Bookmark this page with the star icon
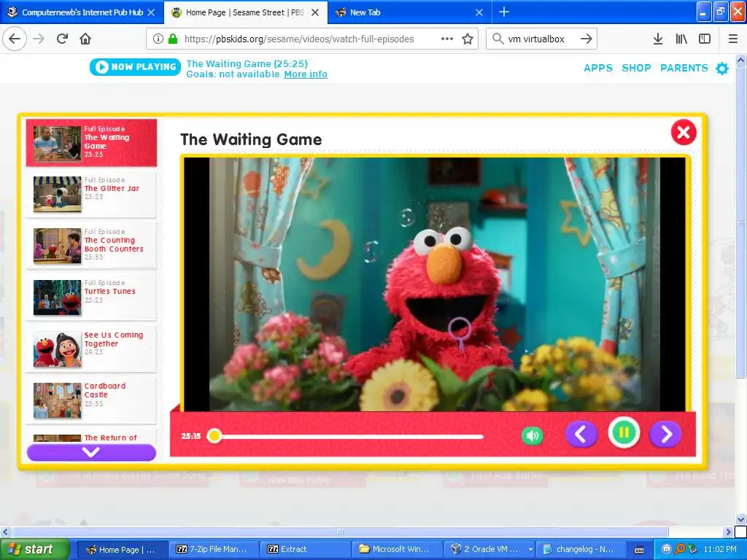This screenshot has width=747, height=560. tap(468, 39)
